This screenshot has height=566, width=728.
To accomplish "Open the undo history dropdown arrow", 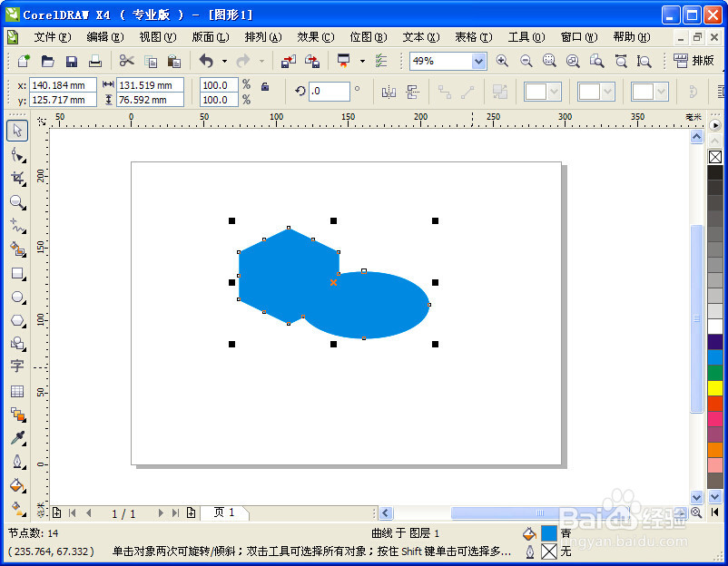I will (224, 61).
